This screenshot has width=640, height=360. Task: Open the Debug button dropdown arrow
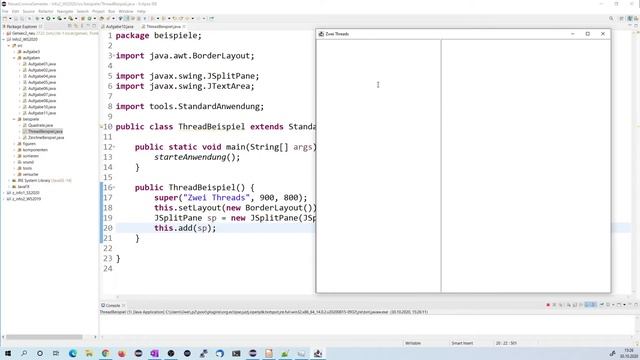42,18
